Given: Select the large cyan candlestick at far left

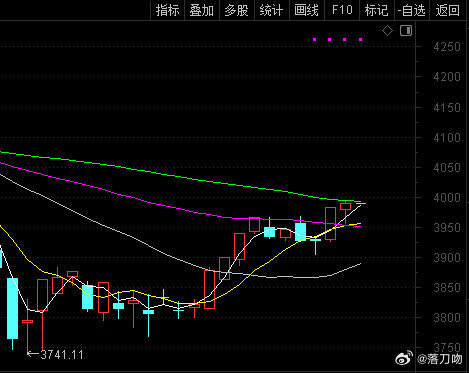Looking at the screenshot, I should (x=13, y=308).
